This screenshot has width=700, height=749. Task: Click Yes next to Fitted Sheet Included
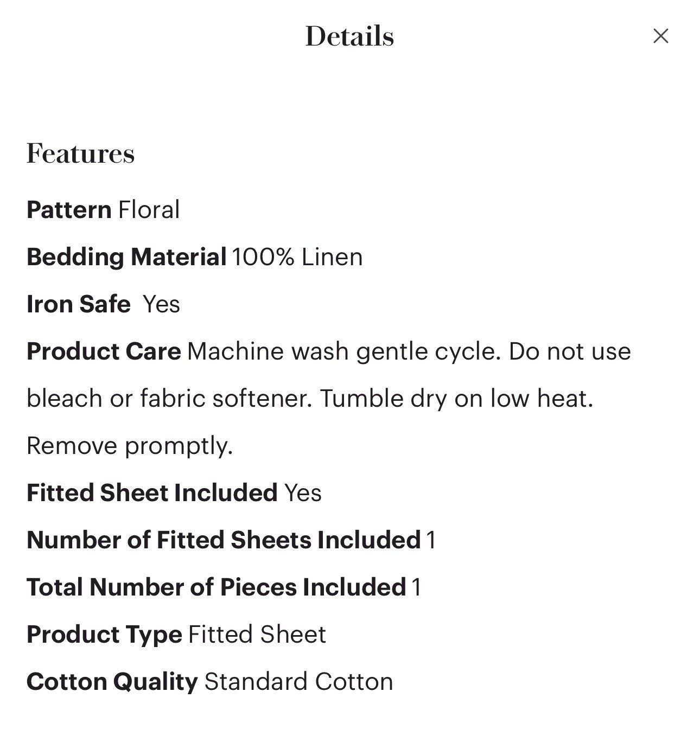pyautogui.click(x=303, y=493)
